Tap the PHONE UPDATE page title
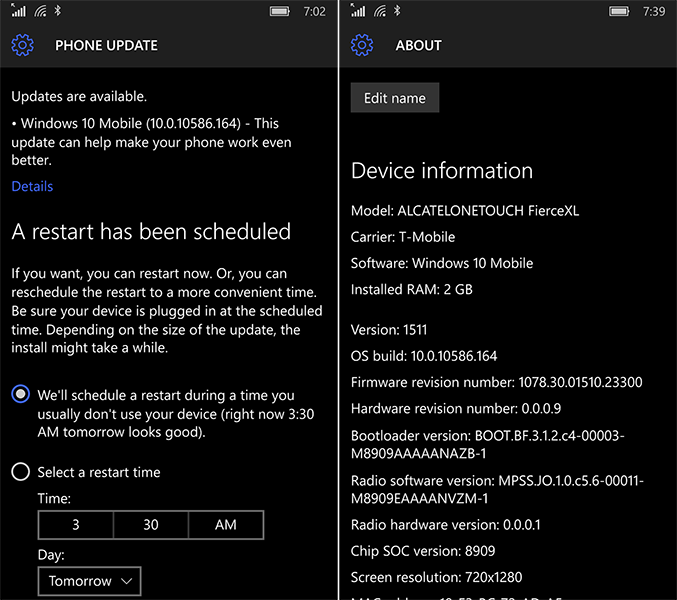Viewport: 677px width, 600px height. [x=106, y=45]
